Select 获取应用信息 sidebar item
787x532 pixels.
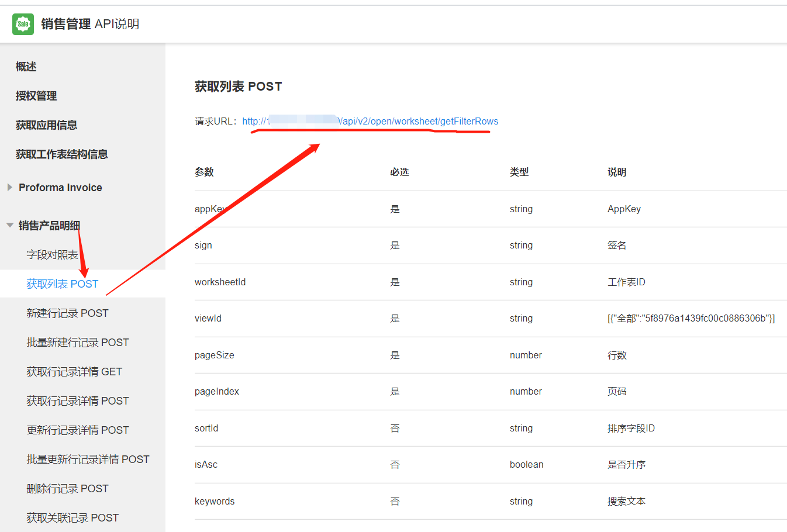click(x=46, y=125)
